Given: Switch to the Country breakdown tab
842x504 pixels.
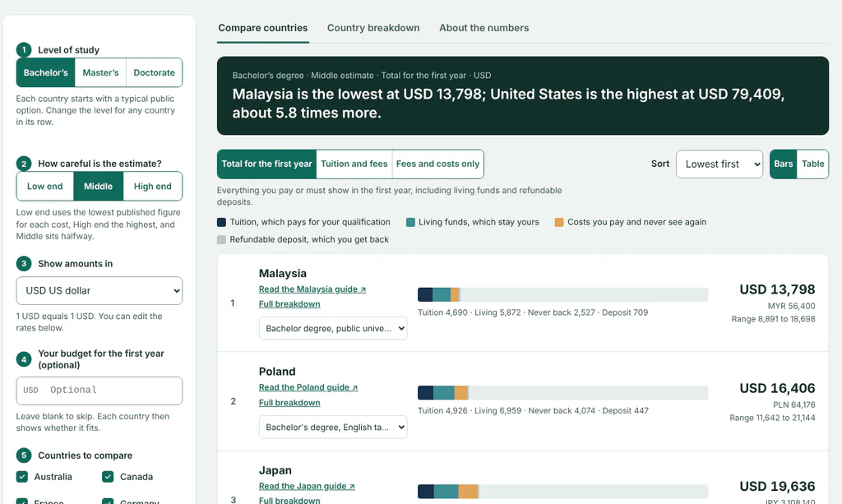Looking at the screenshot, I should 373,28.
